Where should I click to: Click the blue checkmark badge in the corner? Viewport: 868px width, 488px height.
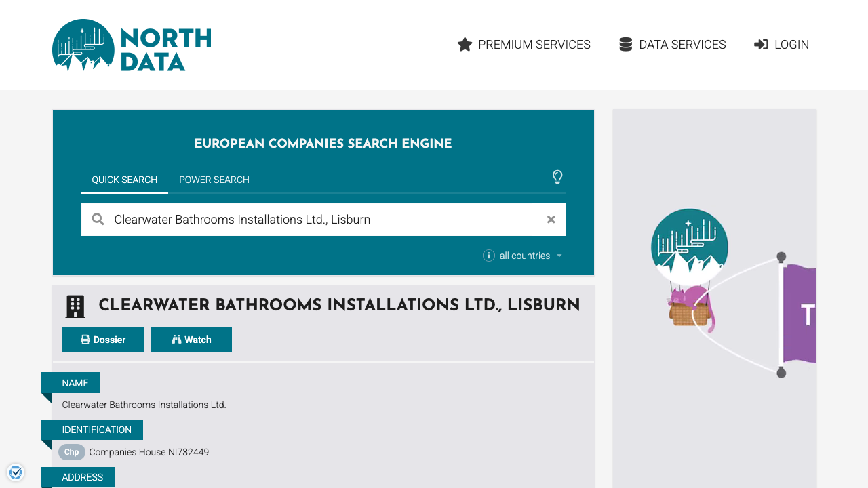(x=15, y=472)
